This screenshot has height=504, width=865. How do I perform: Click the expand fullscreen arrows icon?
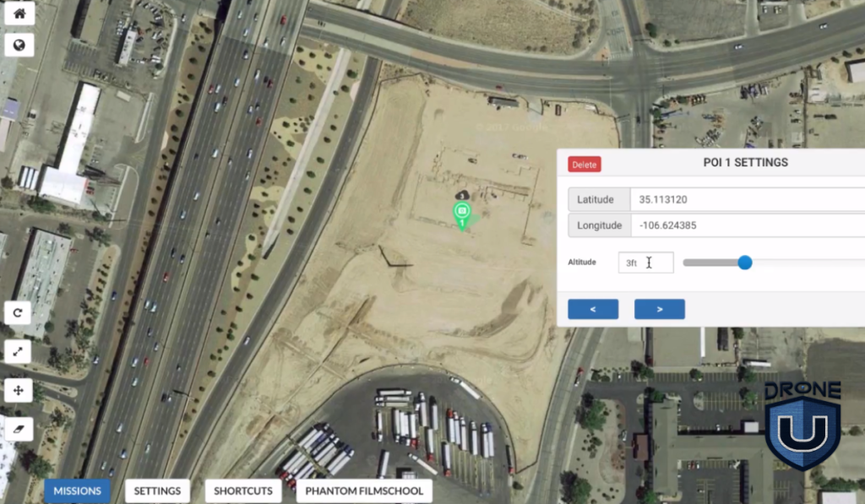(19, 351)
